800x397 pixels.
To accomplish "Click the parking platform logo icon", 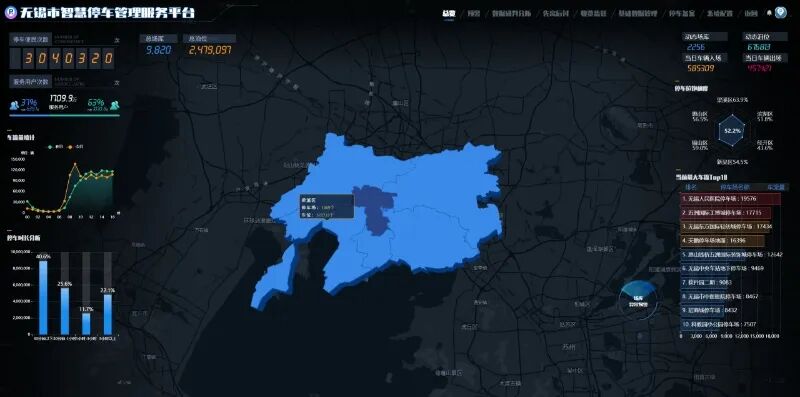I will point(11,13).
